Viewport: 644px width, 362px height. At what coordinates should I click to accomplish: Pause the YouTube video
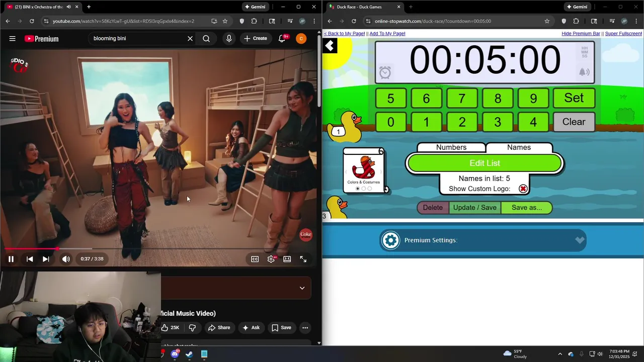11,259
